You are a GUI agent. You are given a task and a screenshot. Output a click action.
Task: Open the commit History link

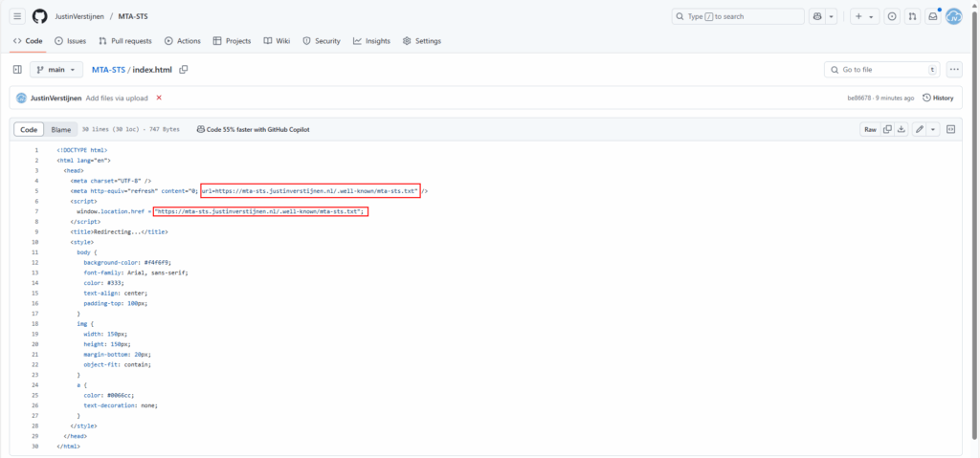tap(938, 98)
